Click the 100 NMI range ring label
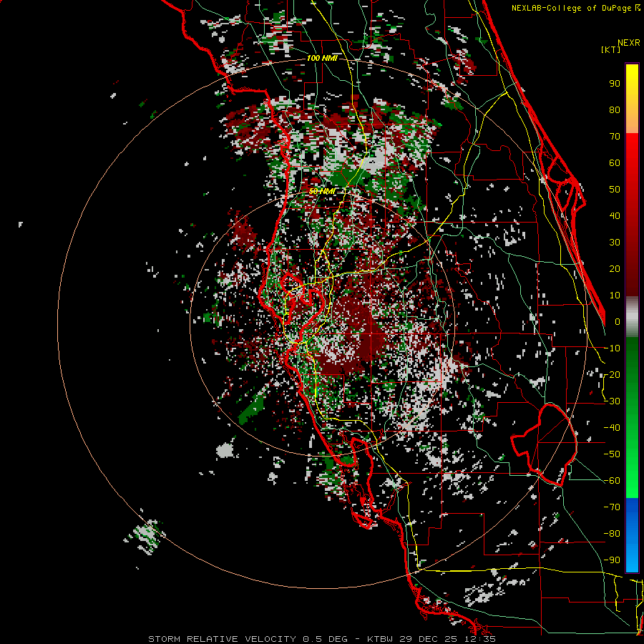The height and width of the screenshot is (644, 644). tap(321, 59)
